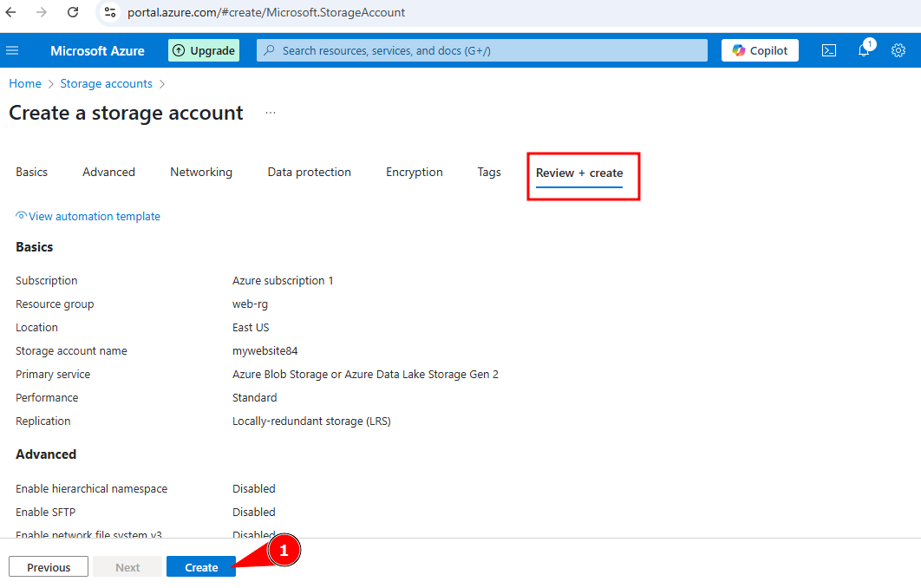Screen dimensions: 921x588
Task: Click the 'Storage account name' label
Action: 72,350
